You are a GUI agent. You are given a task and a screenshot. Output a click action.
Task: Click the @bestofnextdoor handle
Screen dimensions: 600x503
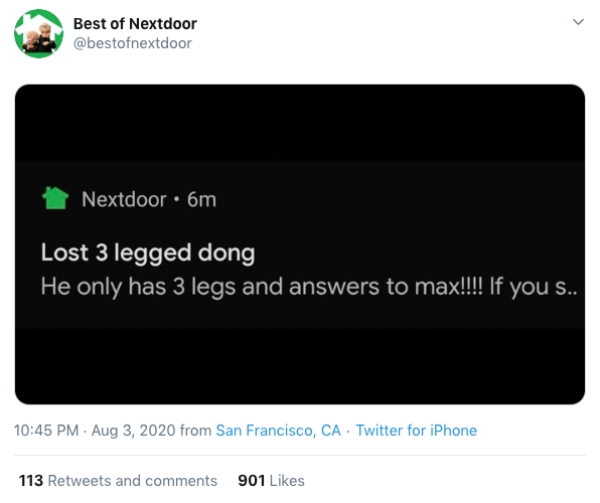pos(132,42)
